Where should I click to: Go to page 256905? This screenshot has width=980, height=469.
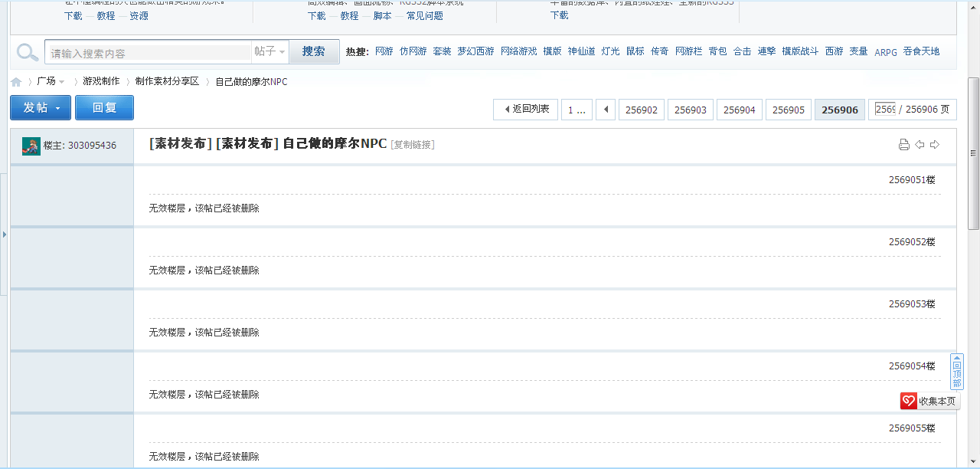click(x=789, y=110)
